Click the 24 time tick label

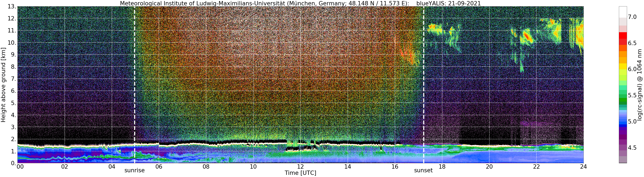(583, 166)
